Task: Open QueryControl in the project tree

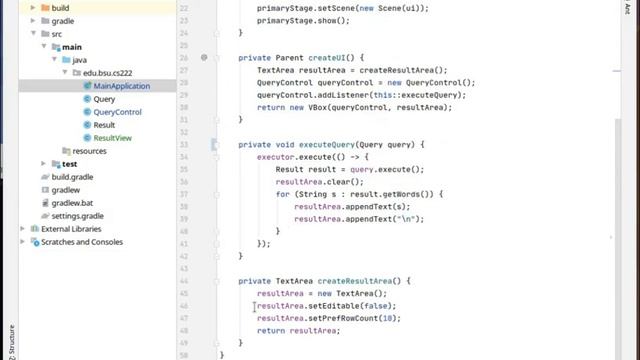Action: pyautogui.click(x=118, y=112)
